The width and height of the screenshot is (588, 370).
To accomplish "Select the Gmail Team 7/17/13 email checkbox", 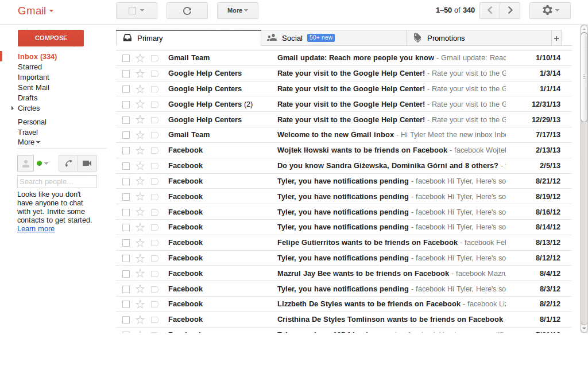I will [126, 135].
